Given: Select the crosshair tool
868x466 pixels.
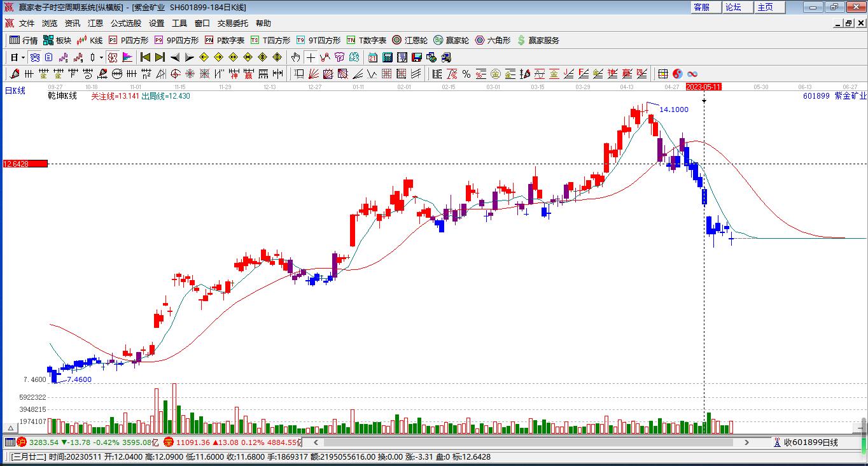Looking at the screenshot, I should click(311, 57).
